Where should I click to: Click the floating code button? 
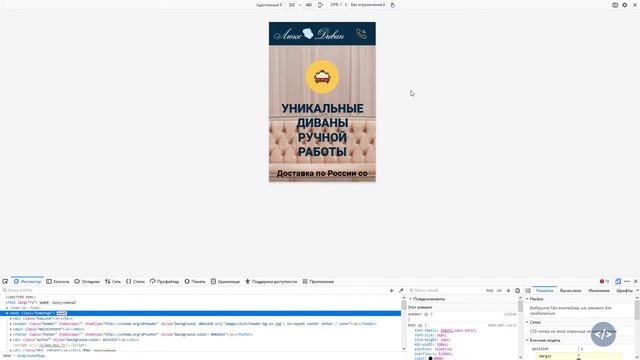603,334
